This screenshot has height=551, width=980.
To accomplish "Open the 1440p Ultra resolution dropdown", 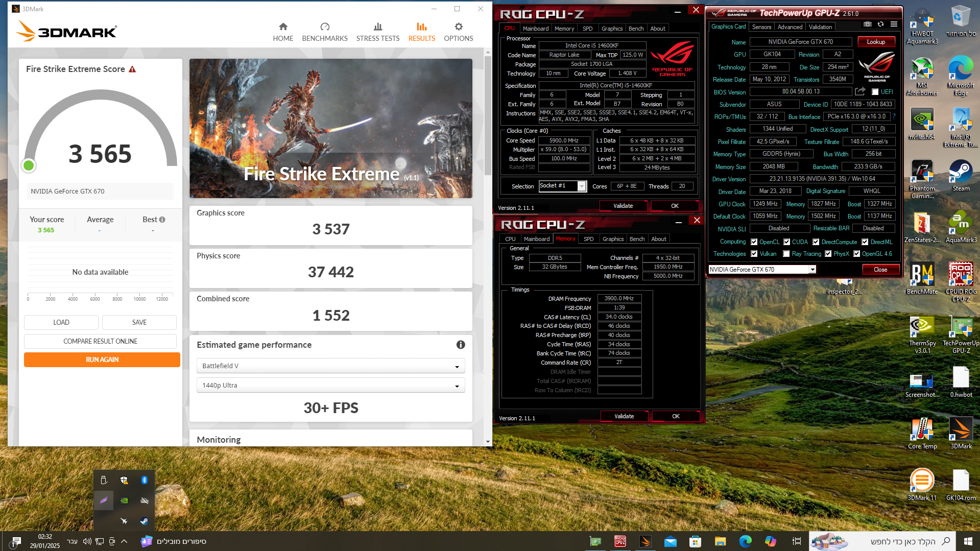I will click(330, 386).
